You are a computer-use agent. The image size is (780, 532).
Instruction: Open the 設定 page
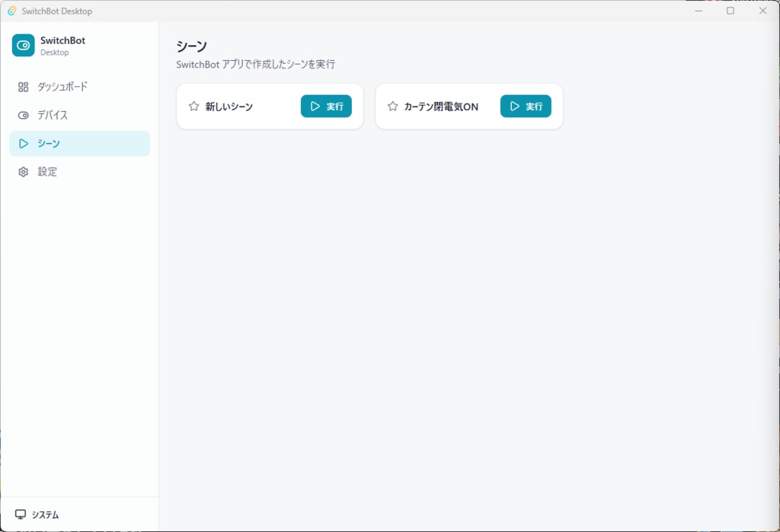click(79, 172)
